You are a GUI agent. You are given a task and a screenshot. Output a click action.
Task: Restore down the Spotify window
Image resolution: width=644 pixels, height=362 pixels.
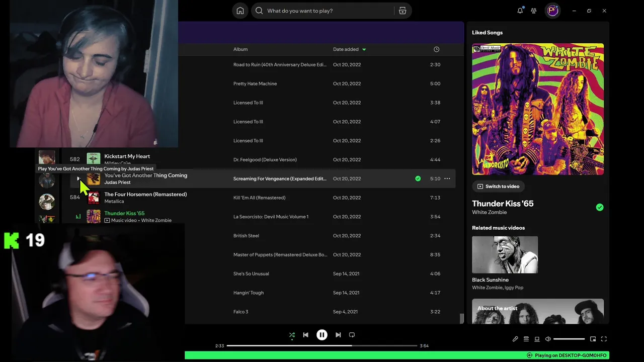[x=589, y=11]
